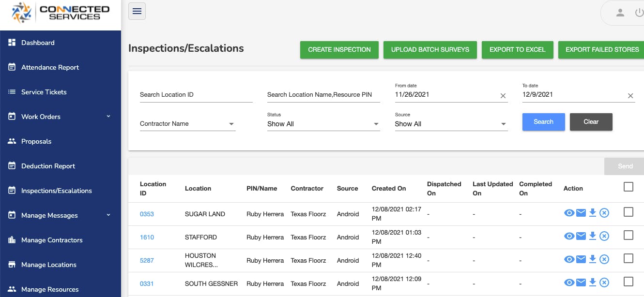Click the blue Search button
Image resolution: width=644 pixels, height=297 pixels.
click(543, 122)
